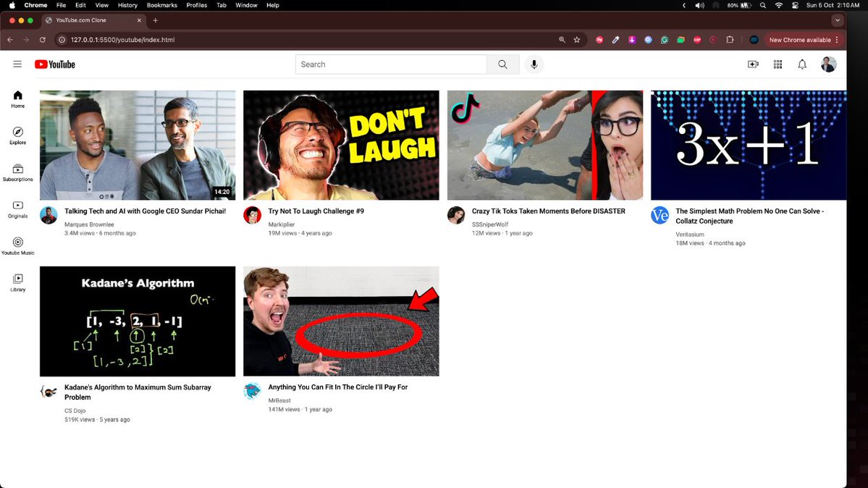
Task: Open Originals in the sidebar
Action: point(17,209)
